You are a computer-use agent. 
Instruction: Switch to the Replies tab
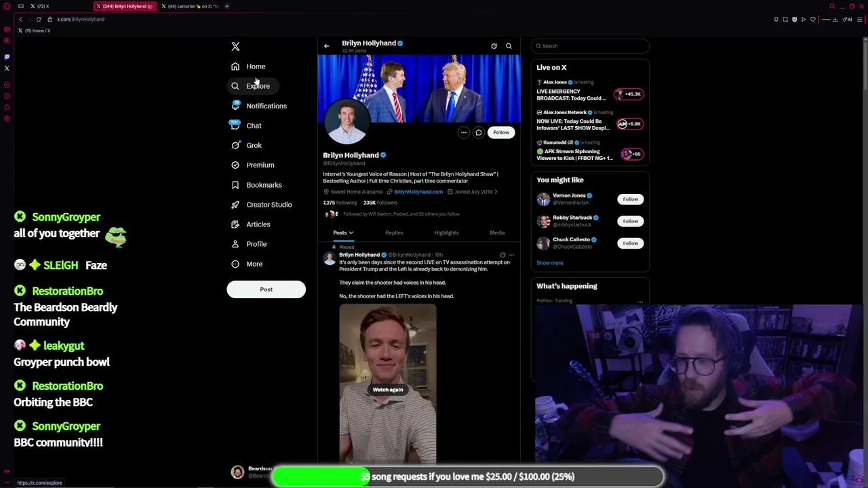(x=394, y=232)
